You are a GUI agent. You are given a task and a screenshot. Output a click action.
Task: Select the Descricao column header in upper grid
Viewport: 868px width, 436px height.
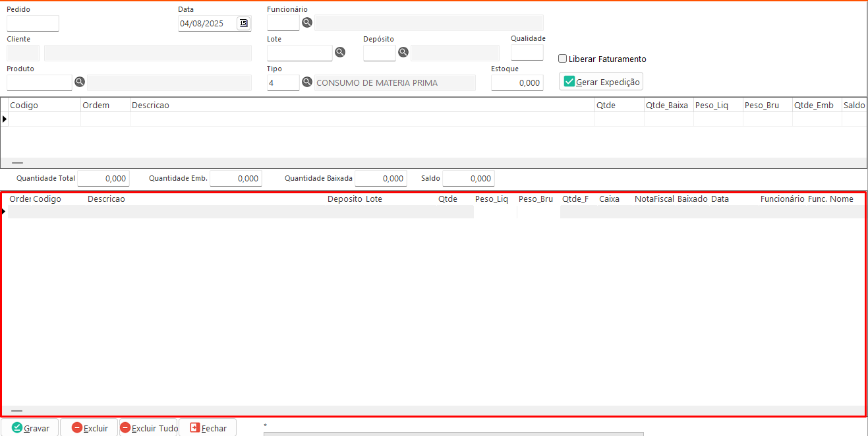coord(150,106)
